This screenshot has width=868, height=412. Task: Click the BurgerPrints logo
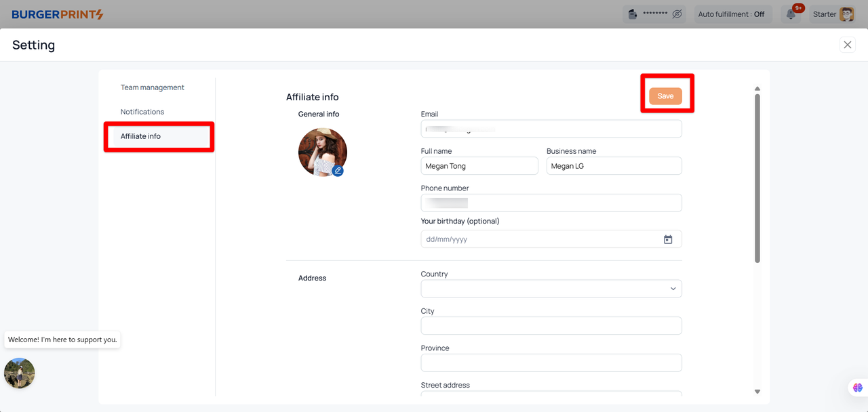tap(58, 14)
